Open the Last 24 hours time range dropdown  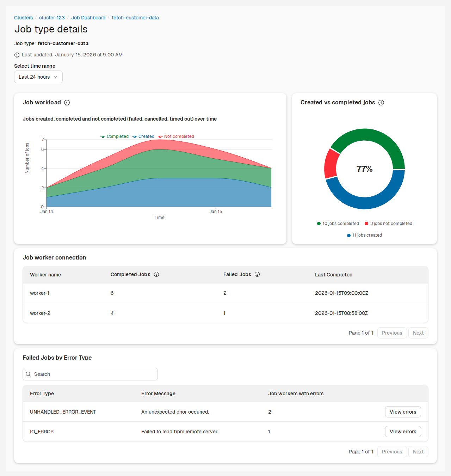[38, 77]
